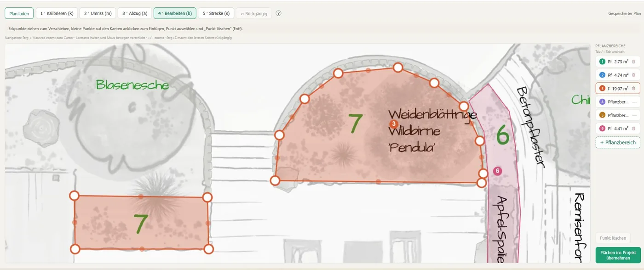
Task: Select the orange rectangle's bottom-right corner handle
Action: (208, 249)
